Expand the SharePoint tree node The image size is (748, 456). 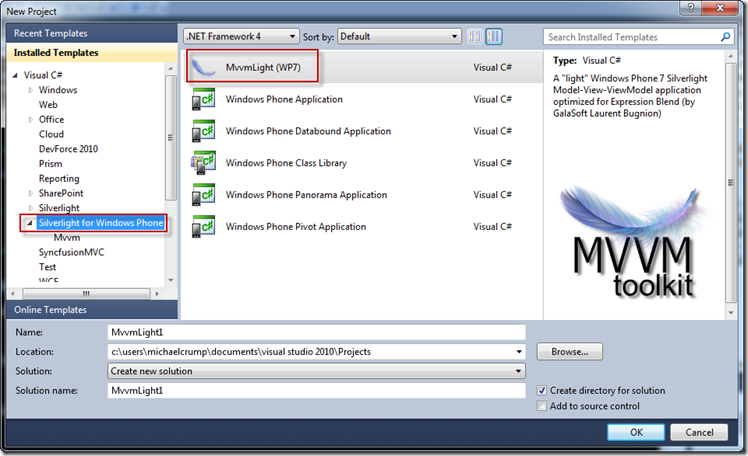coord(31,193)
